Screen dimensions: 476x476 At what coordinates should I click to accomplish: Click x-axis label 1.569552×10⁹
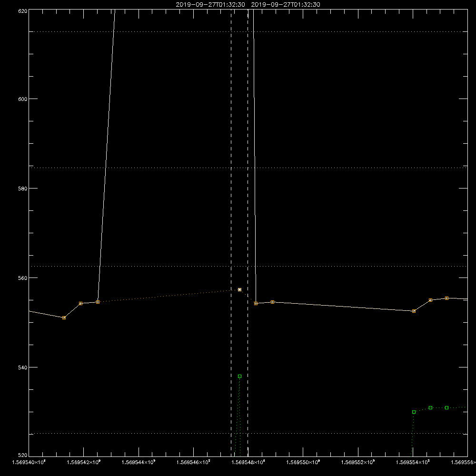point(358,462)
